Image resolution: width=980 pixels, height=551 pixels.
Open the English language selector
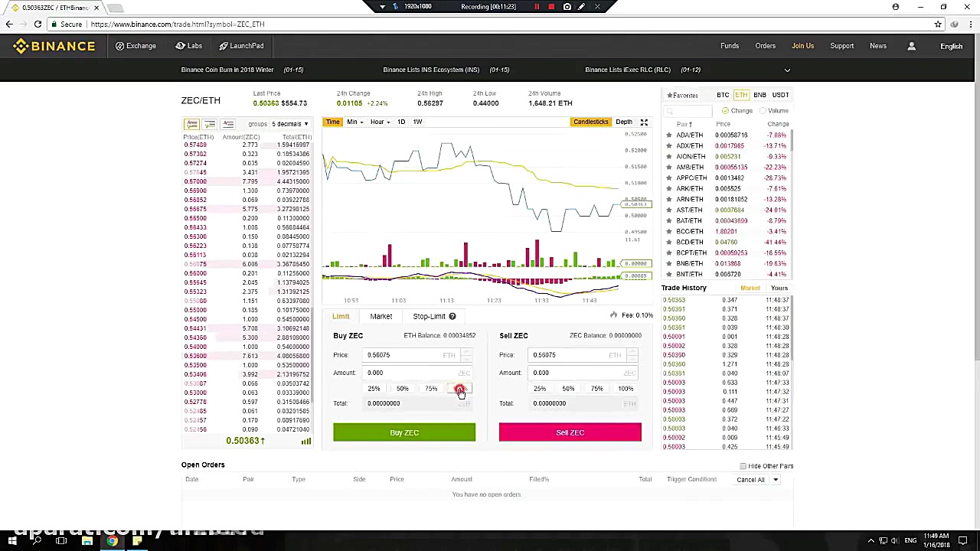952,46
